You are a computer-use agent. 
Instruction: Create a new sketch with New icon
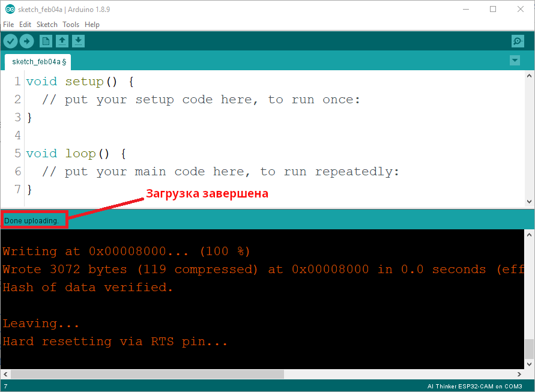(46, 41)
